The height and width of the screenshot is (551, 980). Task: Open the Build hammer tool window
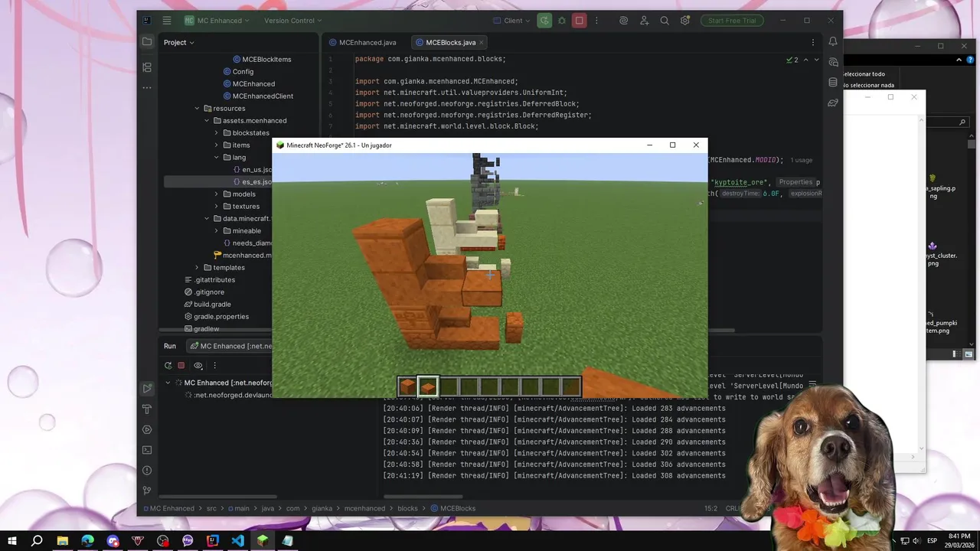coord(147,409)
